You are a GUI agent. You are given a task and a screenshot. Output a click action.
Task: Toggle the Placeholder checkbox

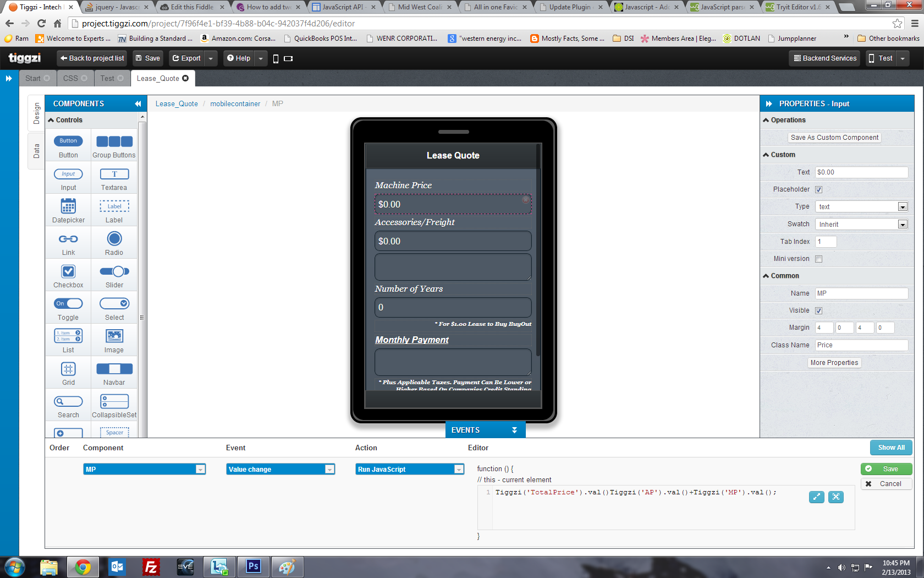pos(818,190)
